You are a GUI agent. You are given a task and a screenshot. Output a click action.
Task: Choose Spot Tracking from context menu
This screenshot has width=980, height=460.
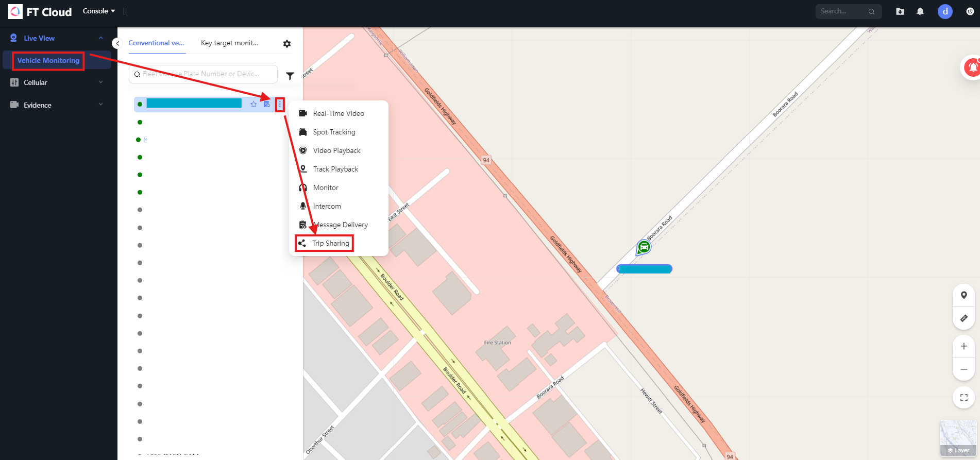point(339,132)
